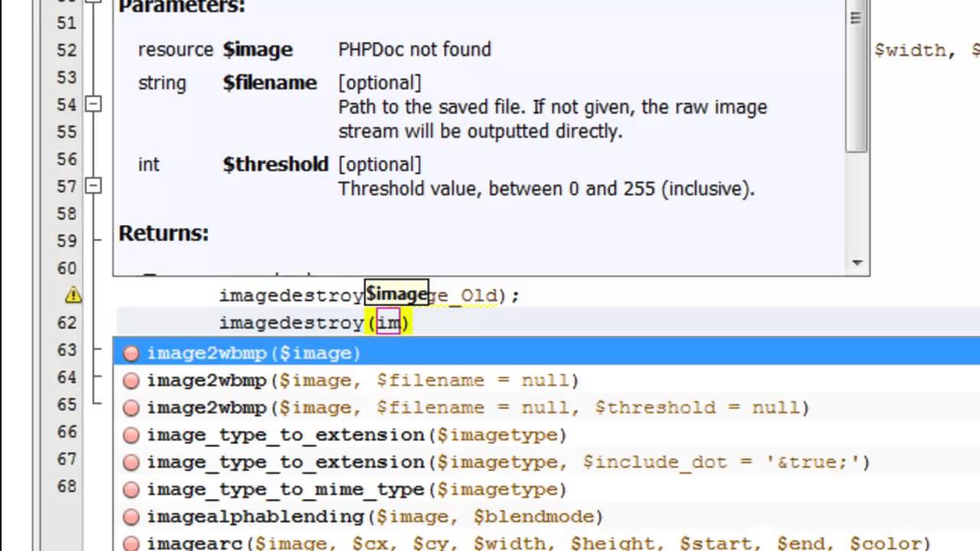
Task: Click line number 62 in gutter
Action: click(x=67, y=322)
